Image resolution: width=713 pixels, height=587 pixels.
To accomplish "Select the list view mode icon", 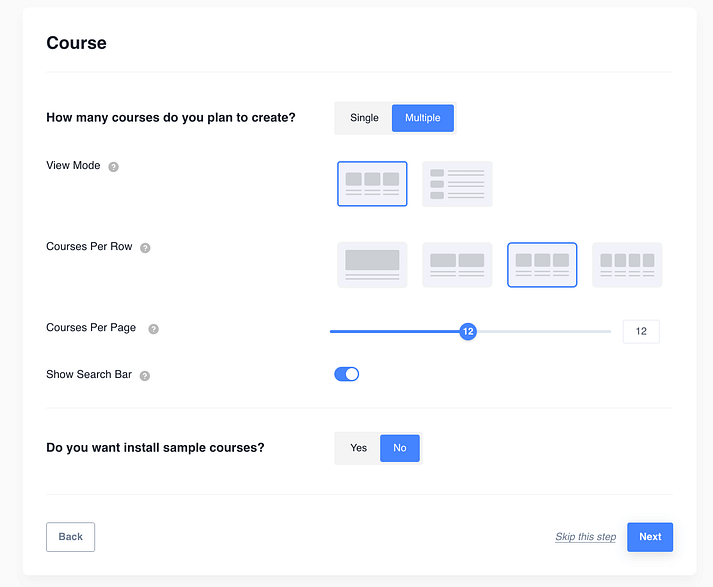I will pyautogui.click(x=457, y=184).
